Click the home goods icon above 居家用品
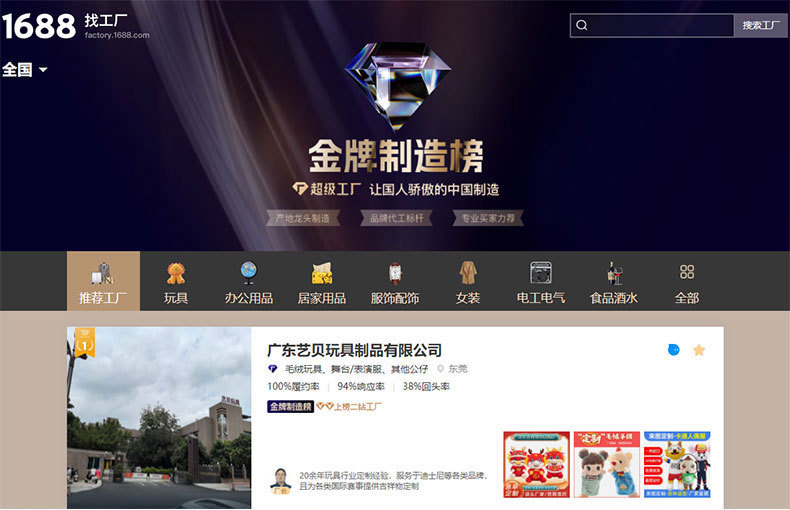 (322, 273)
